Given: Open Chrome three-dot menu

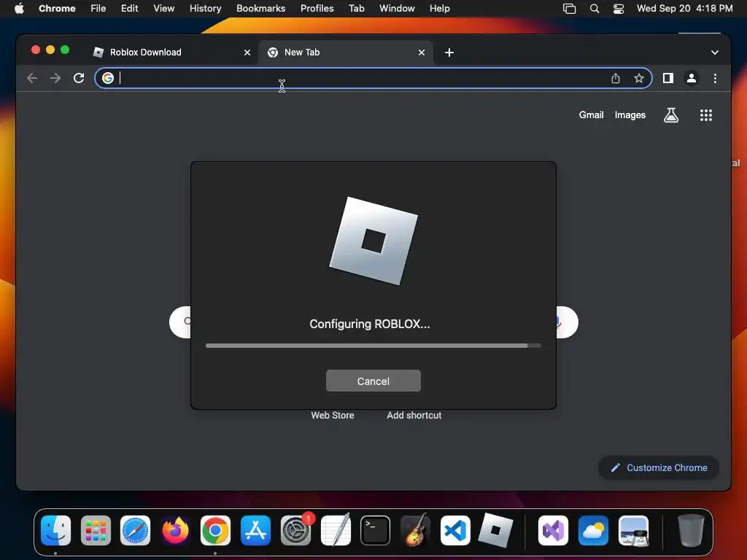Looking at the screenshot, I should click(715, 78).
